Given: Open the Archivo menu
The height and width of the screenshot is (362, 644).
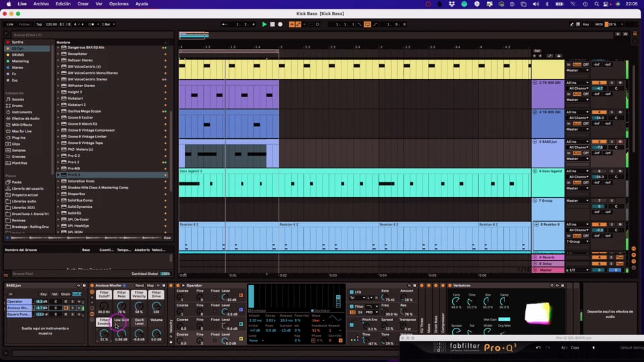Looking at the screenshot, I should click(x=41, y=4).
